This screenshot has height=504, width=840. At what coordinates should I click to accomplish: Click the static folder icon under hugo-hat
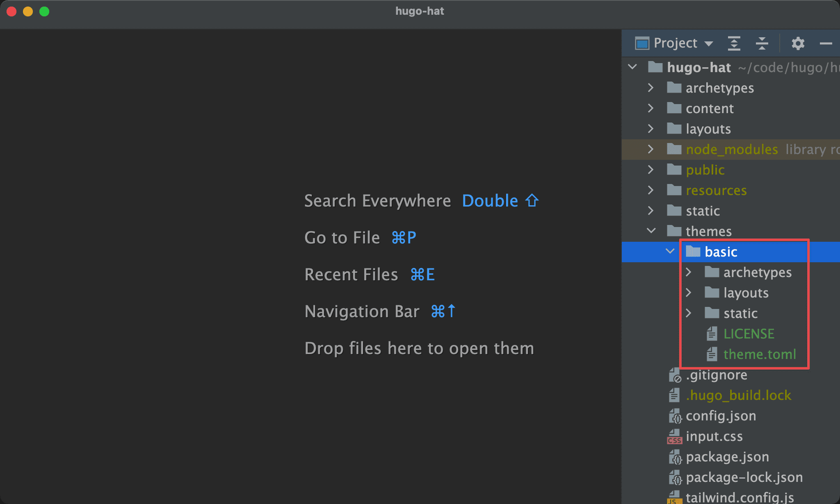click(674, 210)
